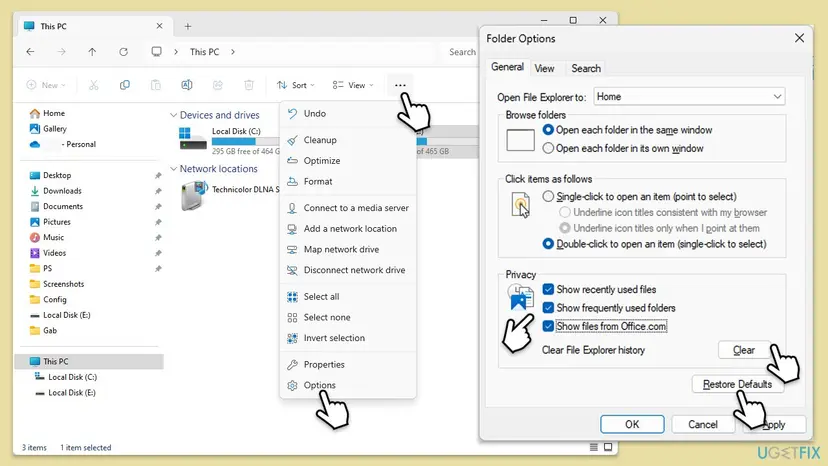
Task: Click the chevron before This PC breadcrumb
Action: [x=176, y=52]
